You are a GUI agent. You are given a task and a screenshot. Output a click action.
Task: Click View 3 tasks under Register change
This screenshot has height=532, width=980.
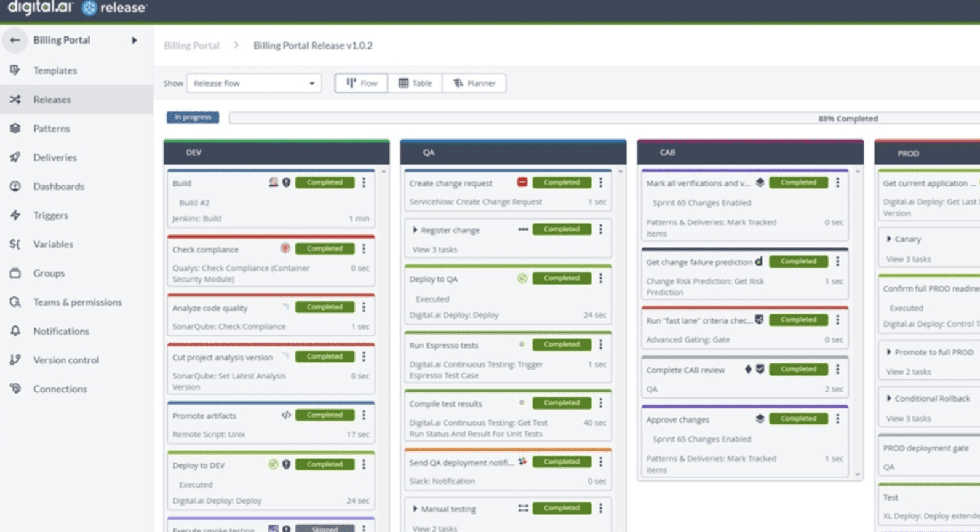pos(434,250)
